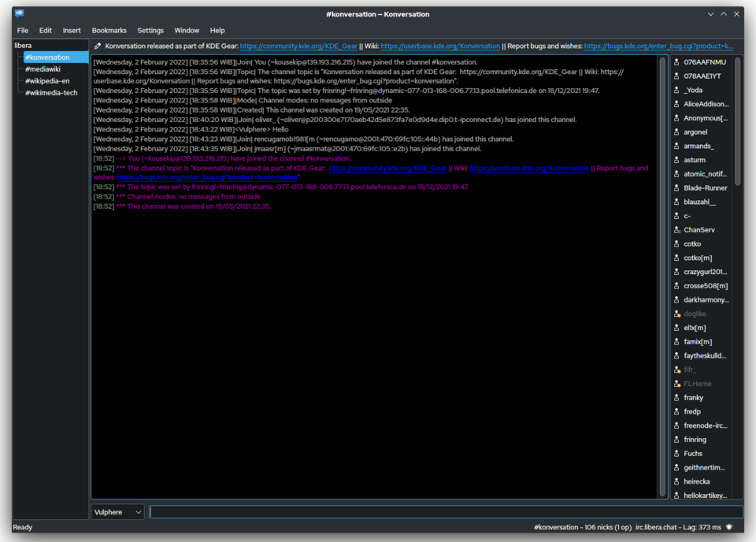Click the edit topic pencil icon
This screenshot has height=542, width=756.
(x=98, y=46)
